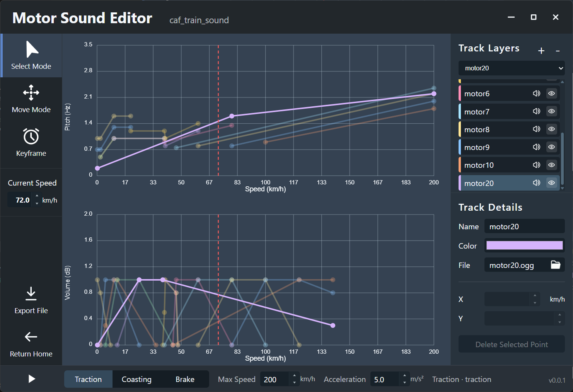This screenshot has height=392, width=573.
Task: Open file browser for motor20.ogg
Action: [556, 265]
